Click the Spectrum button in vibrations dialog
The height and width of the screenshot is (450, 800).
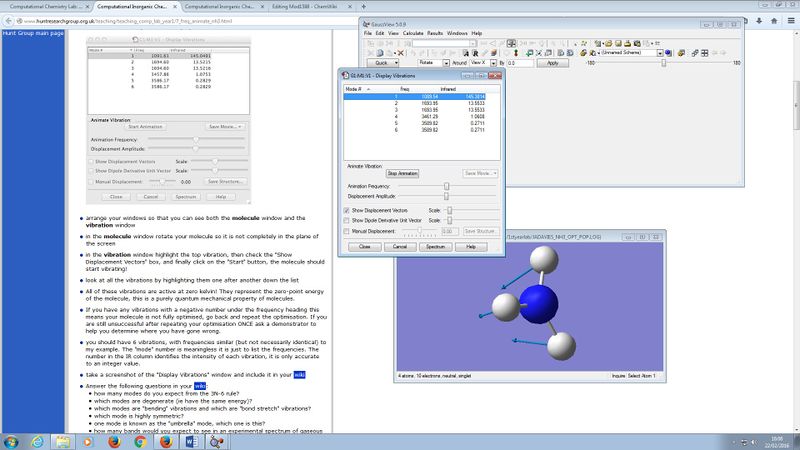click(x=434, y=245)
